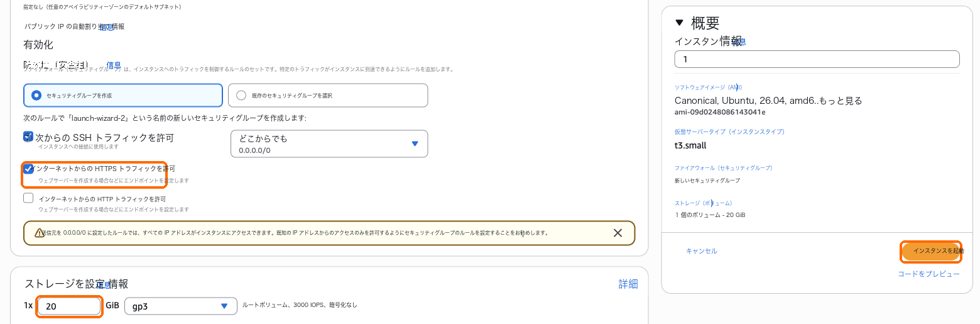Open the 情報 link next to ストレージを設定

pyautogui.click(x=104, y=284)
